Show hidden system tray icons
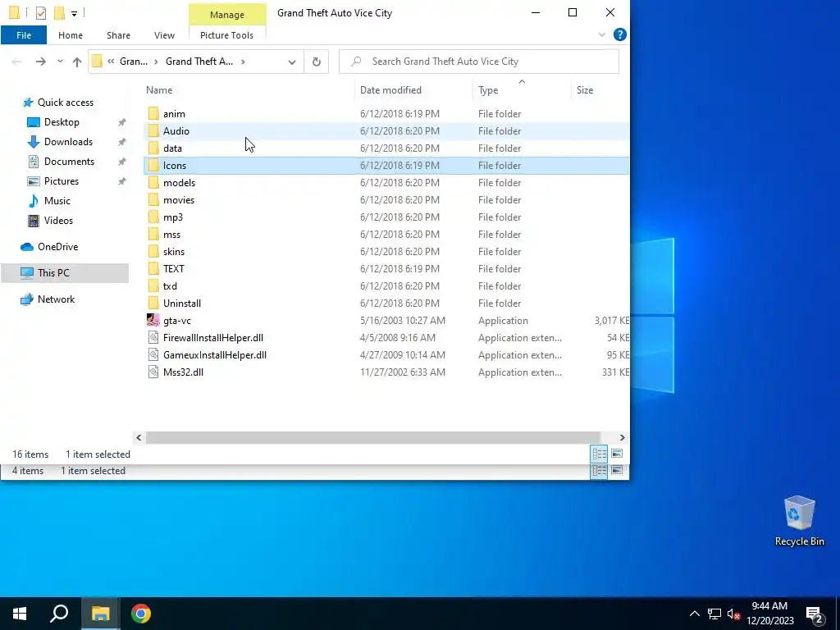 click(x=694, y=614)
